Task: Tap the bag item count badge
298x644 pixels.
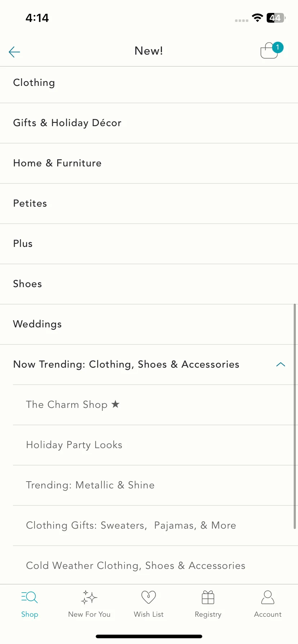Action: [277, 47]
